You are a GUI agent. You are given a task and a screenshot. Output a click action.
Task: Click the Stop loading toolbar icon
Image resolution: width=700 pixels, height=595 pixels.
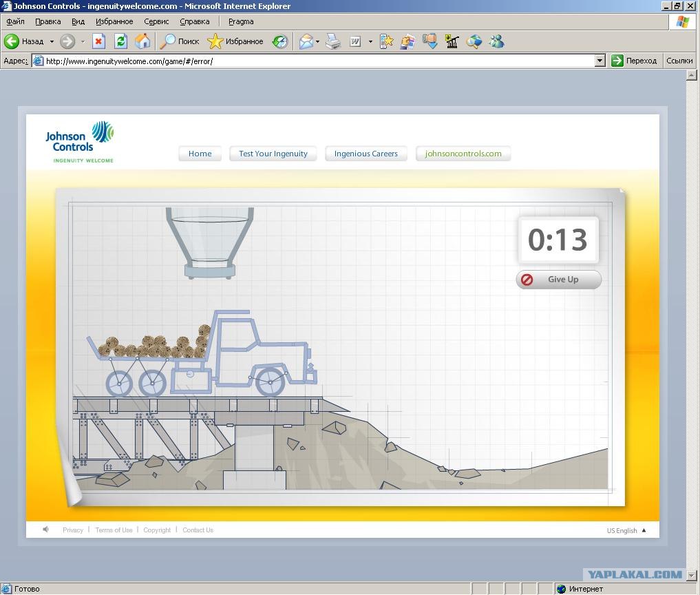click(98, 41)
